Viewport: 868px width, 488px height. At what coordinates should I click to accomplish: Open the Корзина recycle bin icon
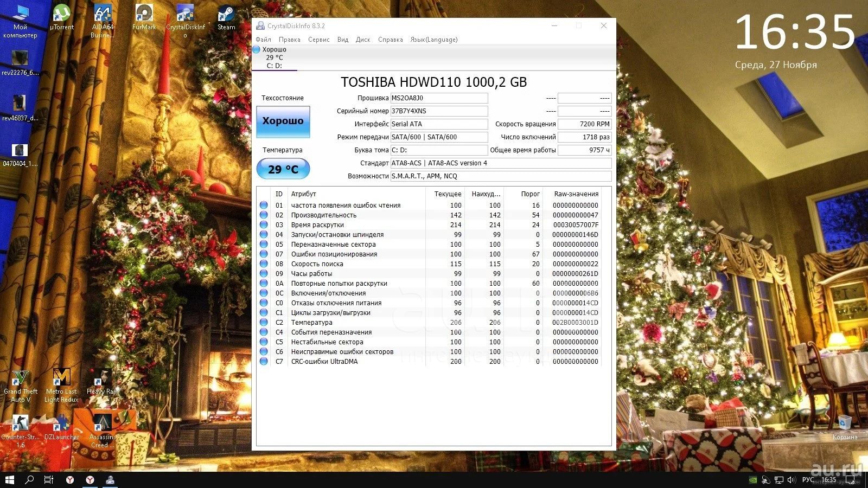(x=845, y=427)
